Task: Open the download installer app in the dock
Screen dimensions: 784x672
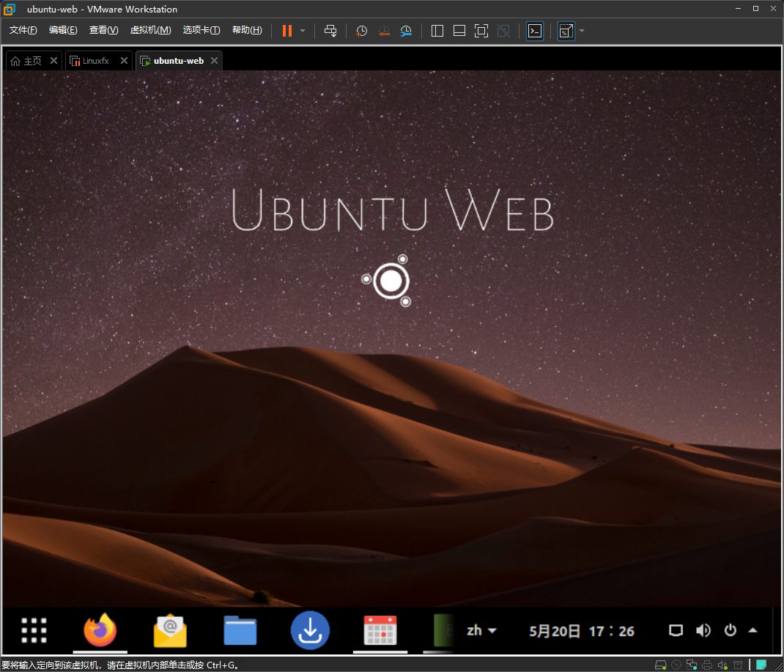Action: coord(310,629)
